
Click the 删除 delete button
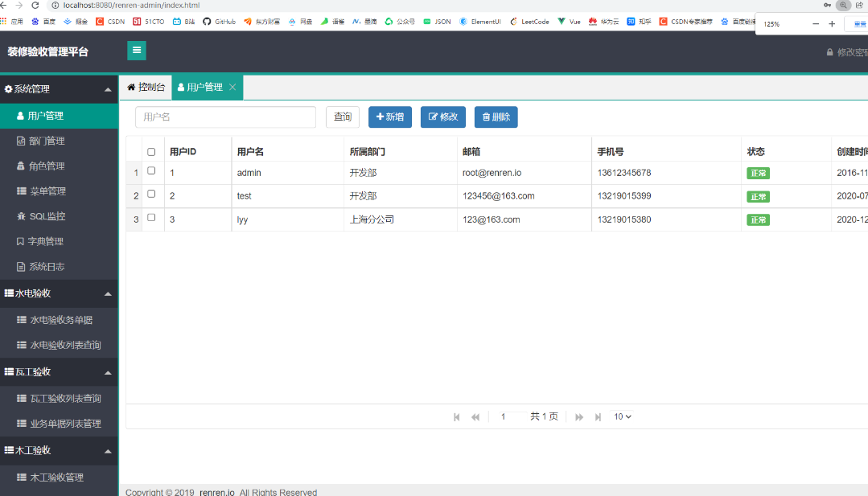[496, 117]
